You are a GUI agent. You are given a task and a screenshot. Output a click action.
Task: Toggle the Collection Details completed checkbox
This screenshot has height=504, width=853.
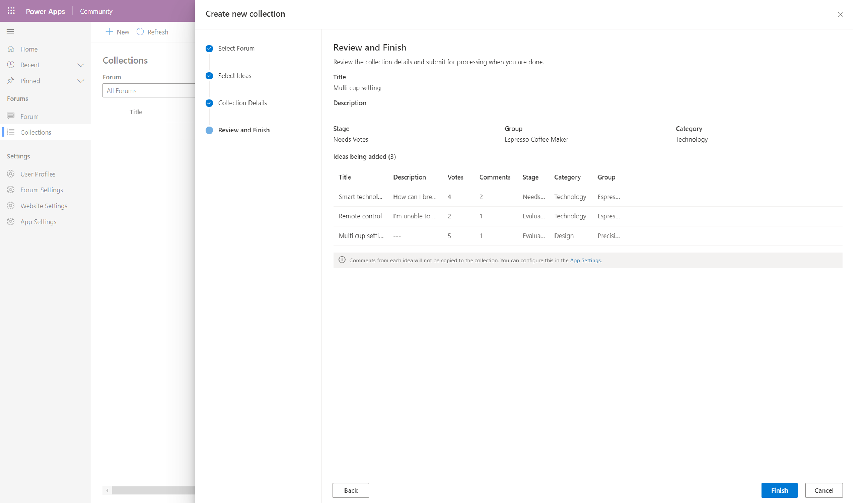[x=209, y=103]
